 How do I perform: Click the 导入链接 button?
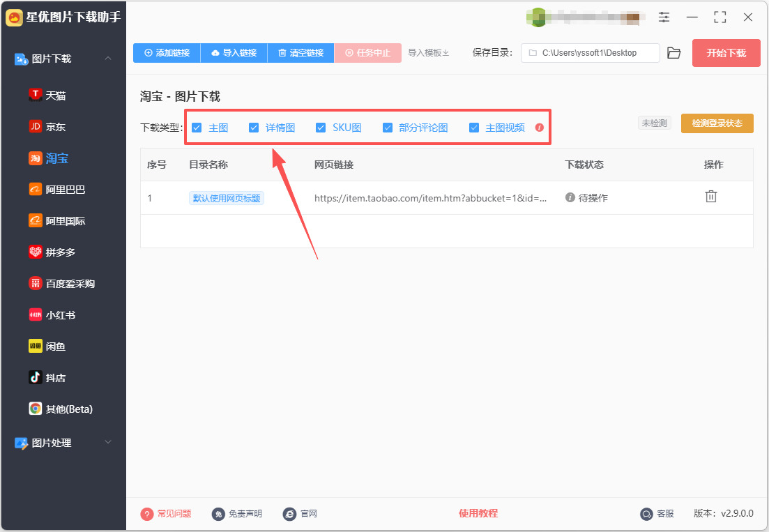[x=234, y=53]
